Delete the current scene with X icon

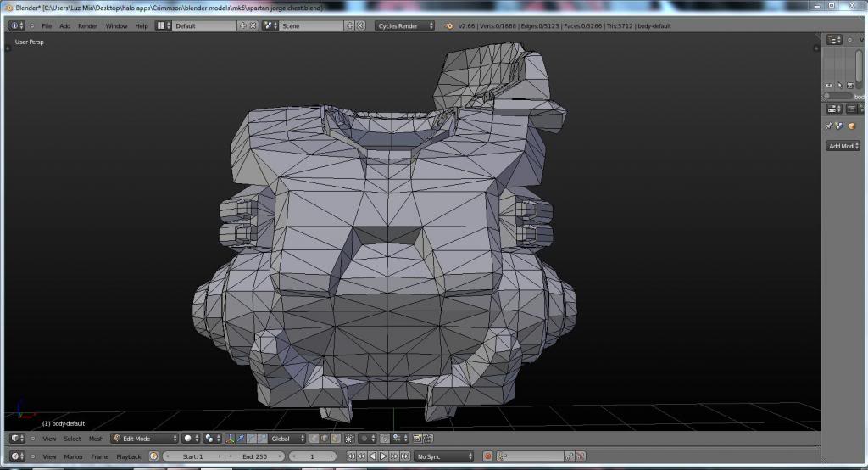(x=360, y=25)
